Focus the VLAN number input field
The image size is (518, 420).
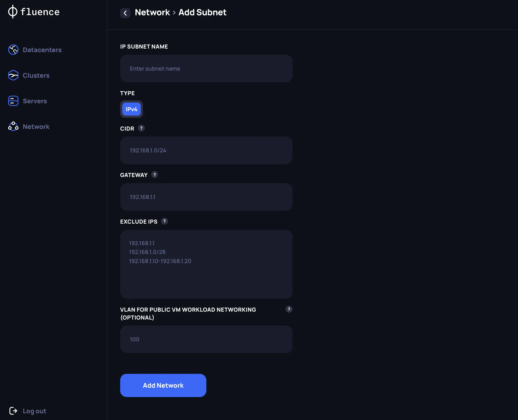point(206,339)
